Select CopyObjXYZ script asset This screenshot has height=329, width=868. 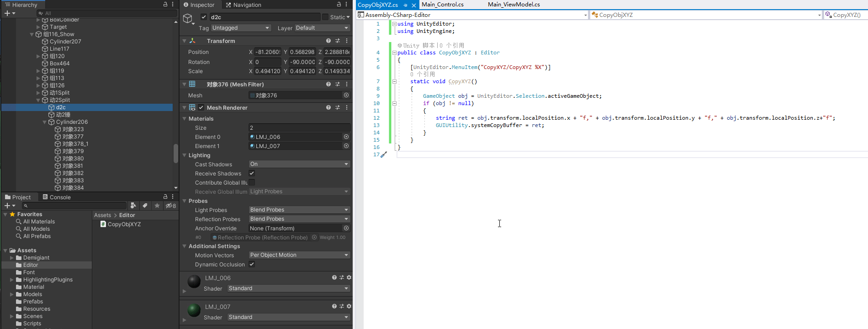tap(121, 224)
